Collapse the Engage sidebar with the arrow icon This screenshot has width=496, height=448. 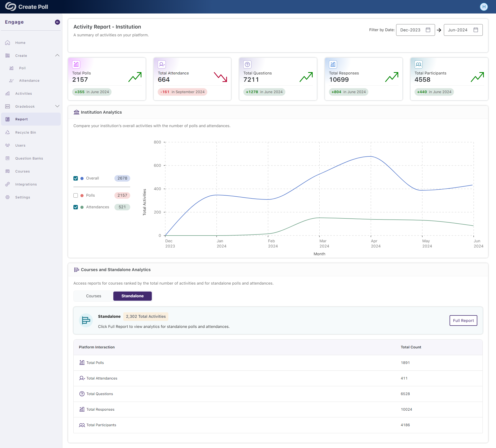(57, 22)
